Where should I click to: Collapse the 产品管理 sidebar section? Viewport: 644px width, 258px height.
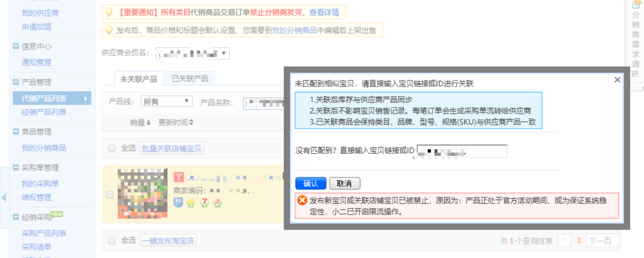click(16, 82)
